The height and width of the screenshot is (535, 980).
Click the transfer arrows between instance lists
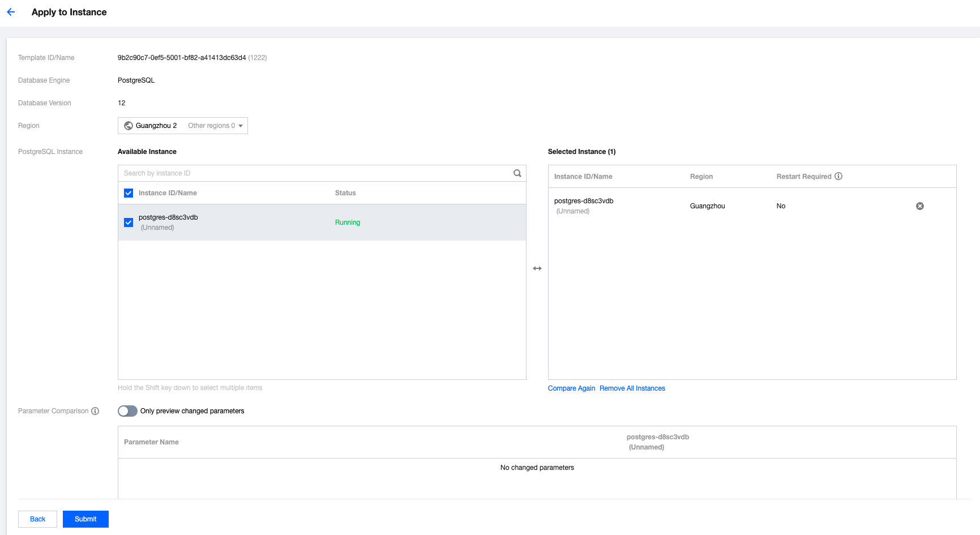tap(537, 268)
